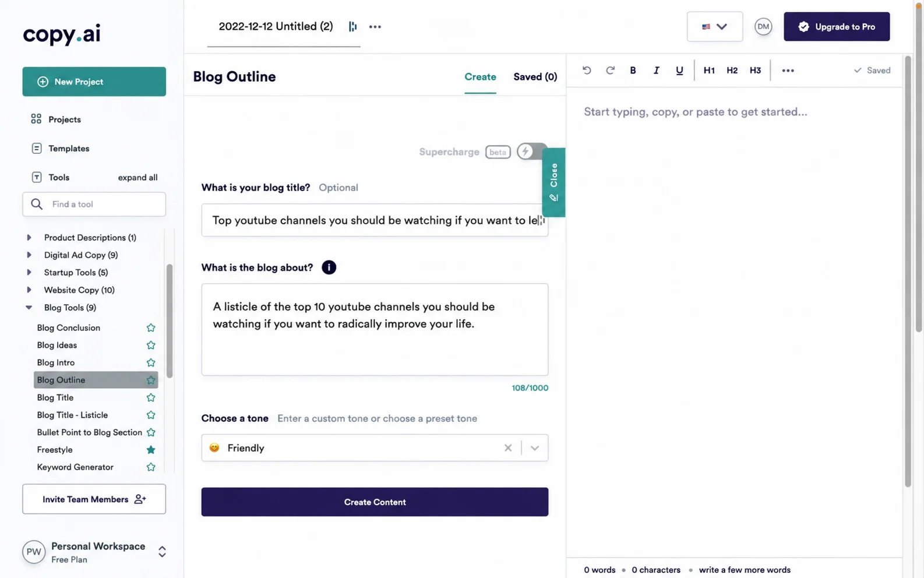Open the Blog Conclusion tool
The width and height of the screenshot is (924, 578).
pyautogui.click(x=69, y=328)
